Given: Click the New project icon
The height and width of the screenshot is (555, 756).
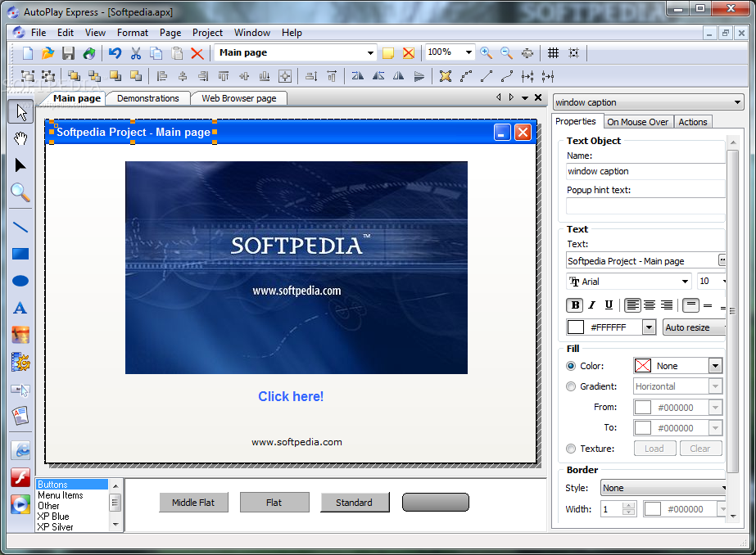Looking at the screenshot, I should (x=28, y=52).
